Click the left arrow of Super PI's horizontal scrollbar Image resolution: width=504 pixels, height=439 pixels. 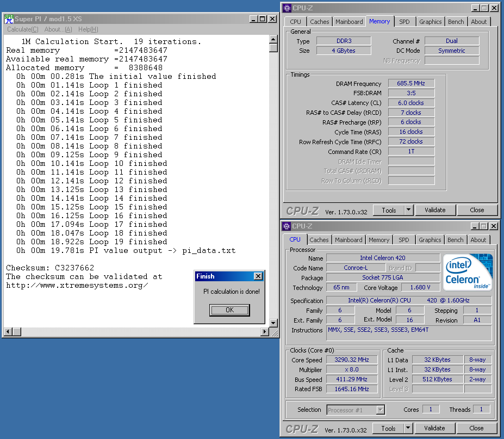tap(8, 331)
